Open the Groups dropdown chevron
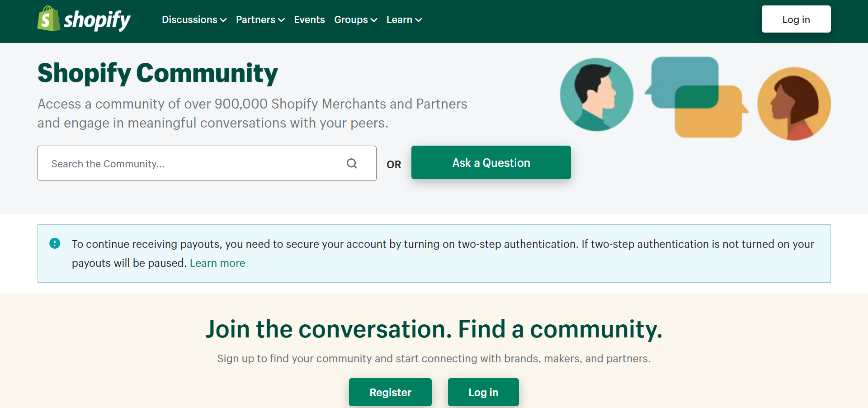Viewport: 868px width, 408px height. [373, 20]
